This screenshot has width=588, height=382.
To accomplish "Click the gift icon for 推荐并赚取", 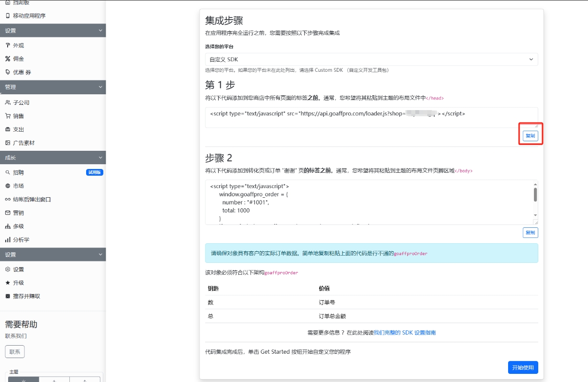I will 8,296.
